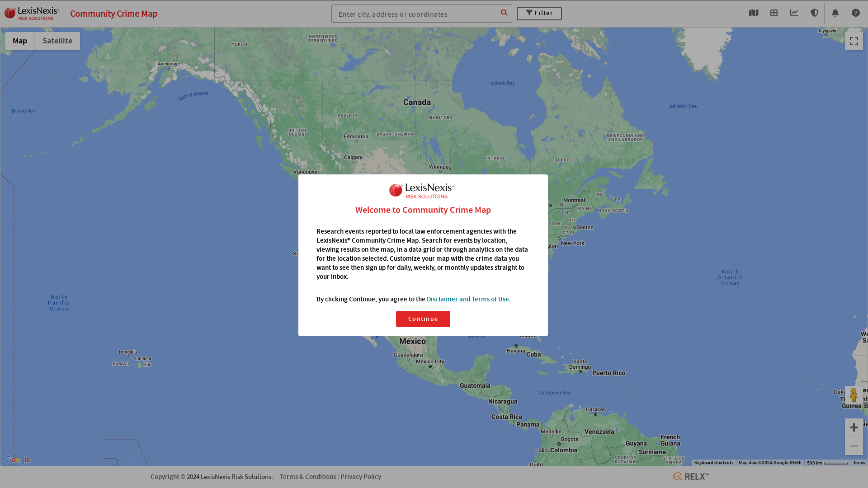Click the Venezuela label on map
The image size is (868, 488).
click(x=599, y=432)
